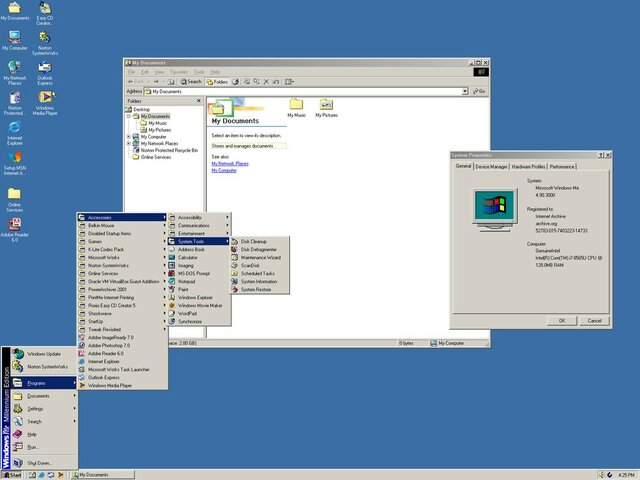This screenshot has width=640, height=480.
Task: Open the Easy CD Creator desktop shortcut
Action: coord(44,13)
